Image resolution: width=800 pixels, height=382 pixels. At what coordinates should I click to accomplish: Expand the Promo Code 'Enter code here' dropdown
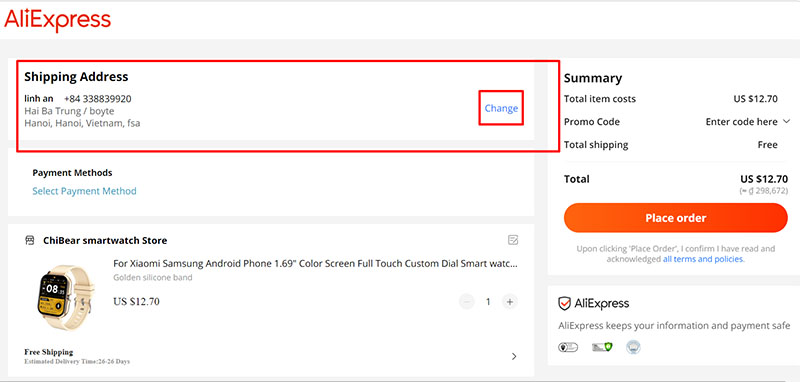(747, 122)
